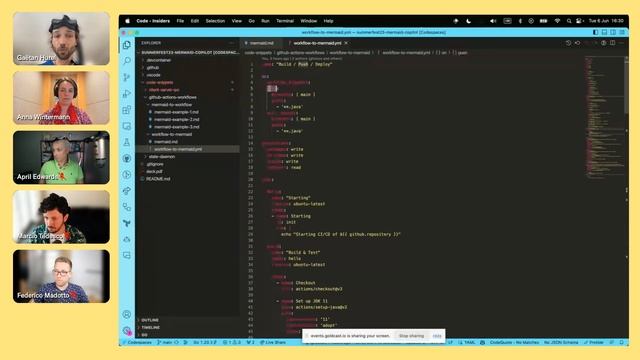
Task: Click the Wi-Fi icon in the macOS menu bar
Action: pyautogui.click(x=557, y=21)
